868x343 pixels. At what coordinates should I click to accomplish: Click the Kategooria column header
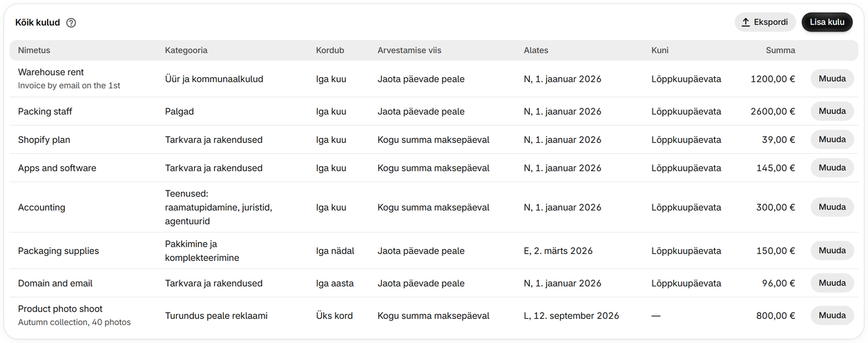tap(186, 50)
